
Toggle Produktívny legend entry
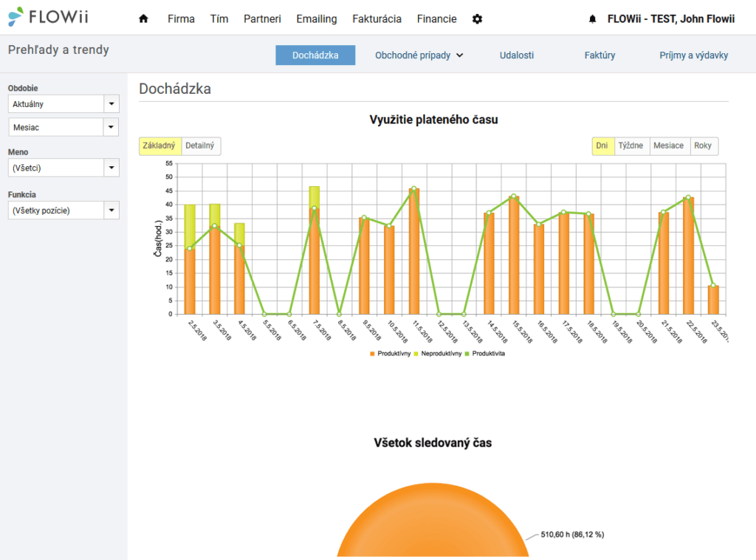390,354
